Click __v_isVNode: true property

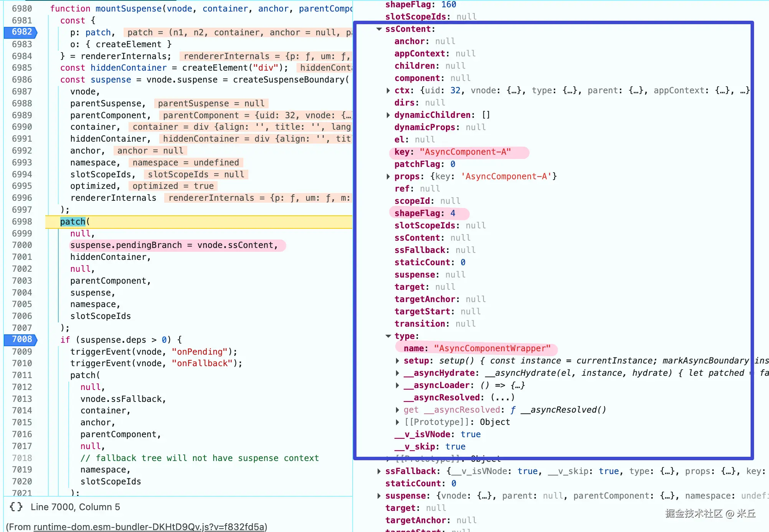tap(437, 435)
